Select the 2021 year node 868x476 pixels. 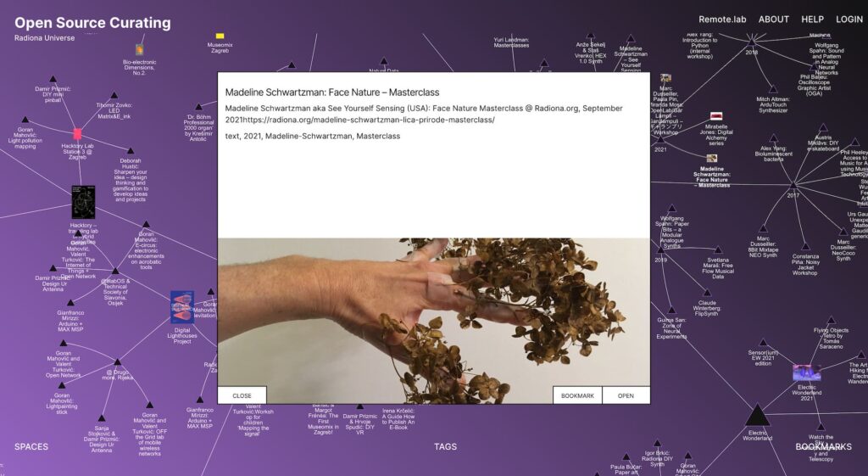pyautogui.click(x=660, y=139)
